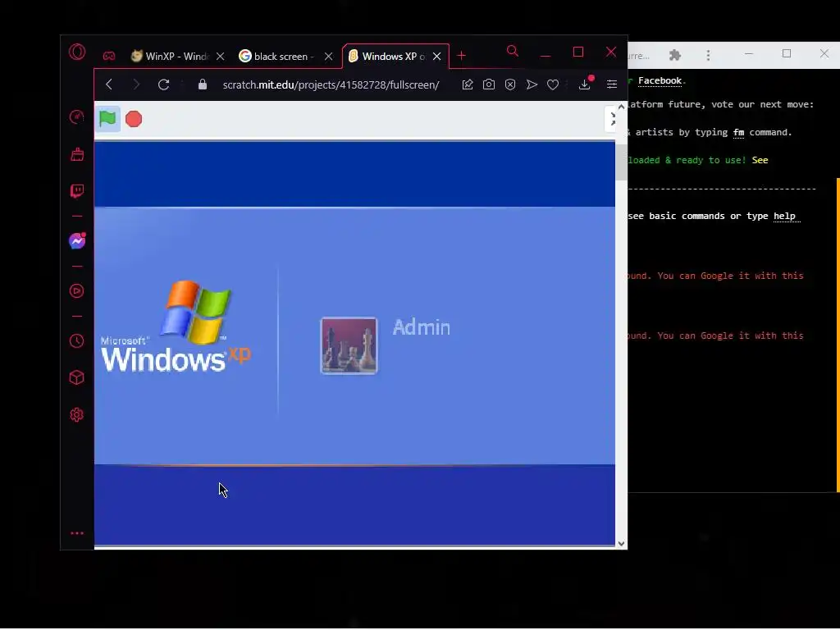Bookmark page with heart icon
Image resolution: width=840 pixels, height=630 pixels.
(x=553, y=84)
